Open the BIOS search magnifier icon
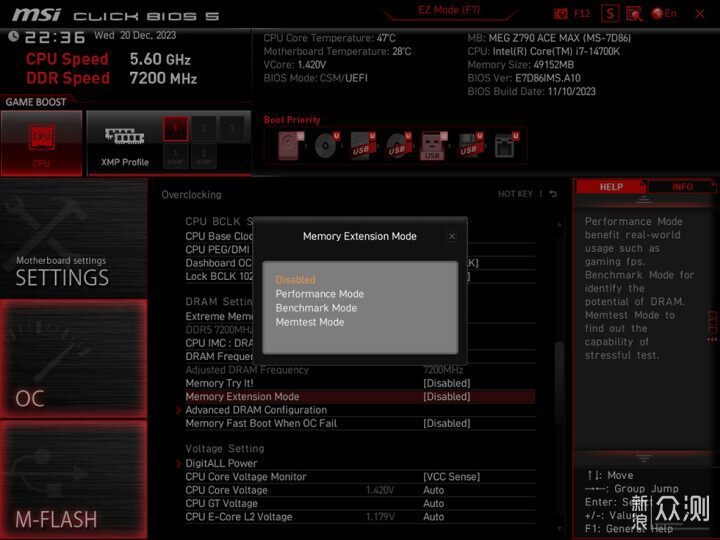 coord(634,14)
